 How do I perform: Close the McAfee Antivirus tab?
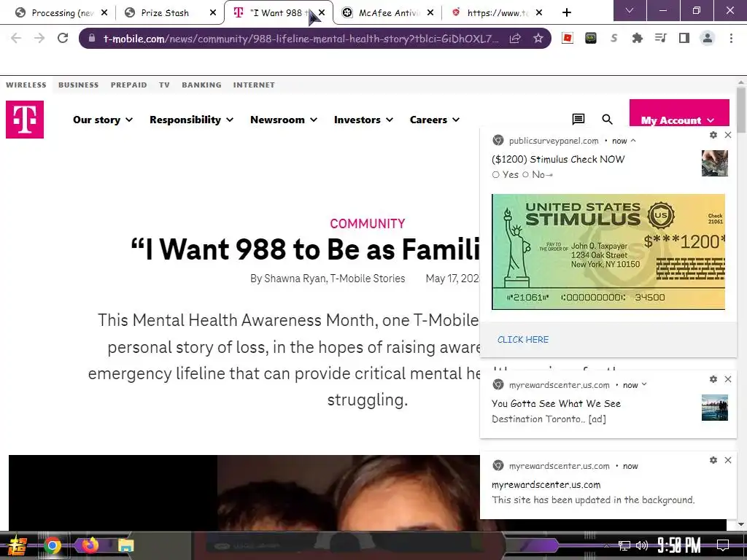click(430, 13)
